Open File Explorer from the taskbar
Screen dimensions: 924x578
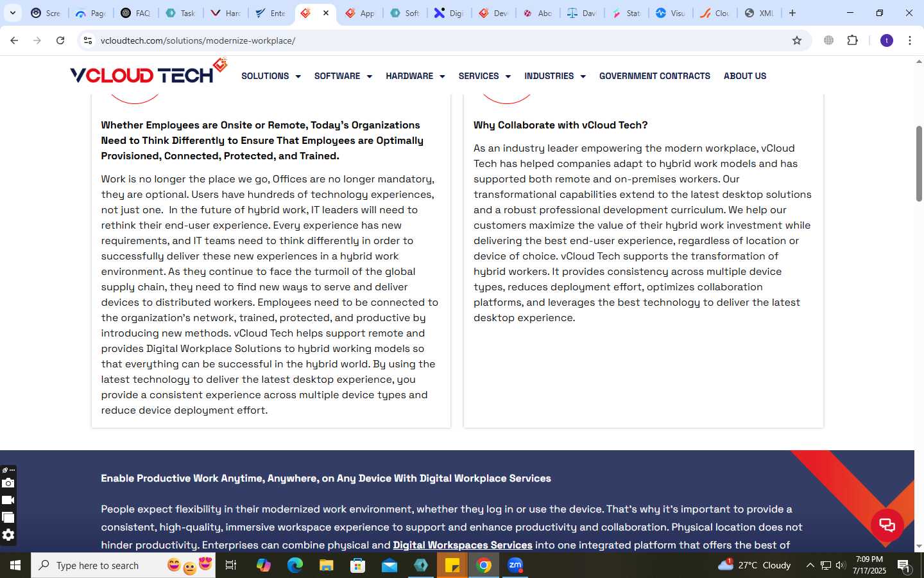point(327,565)
